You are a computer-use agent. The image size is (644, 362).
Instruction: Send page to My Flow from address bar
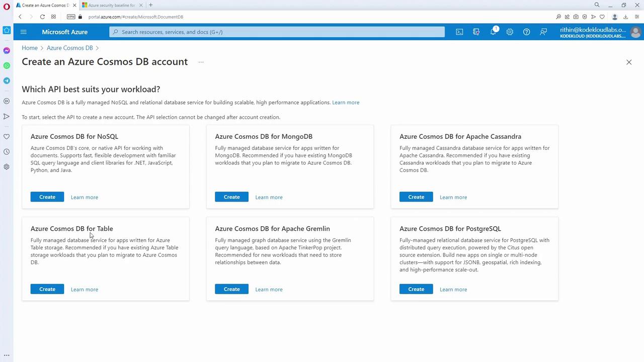593,17
